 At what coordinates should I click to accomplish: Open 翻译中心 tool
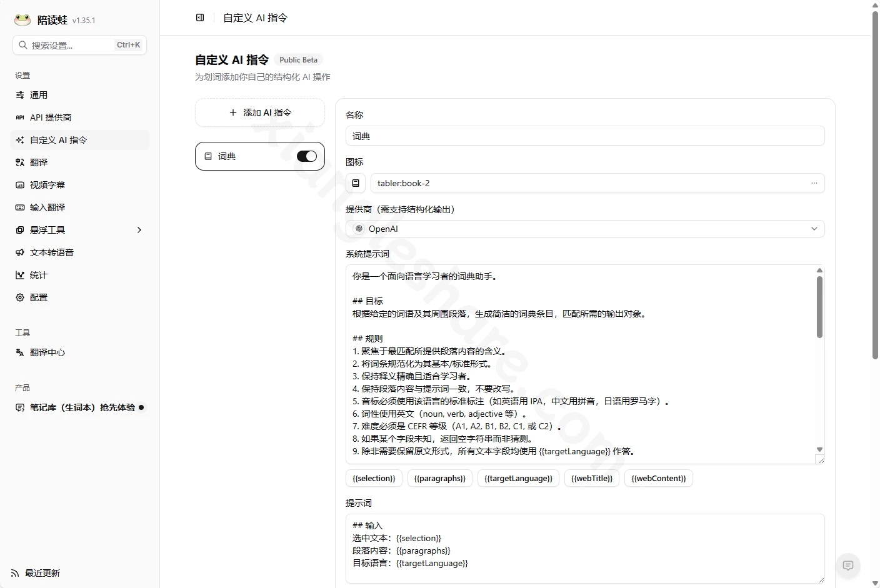click(x=80, y=352)
